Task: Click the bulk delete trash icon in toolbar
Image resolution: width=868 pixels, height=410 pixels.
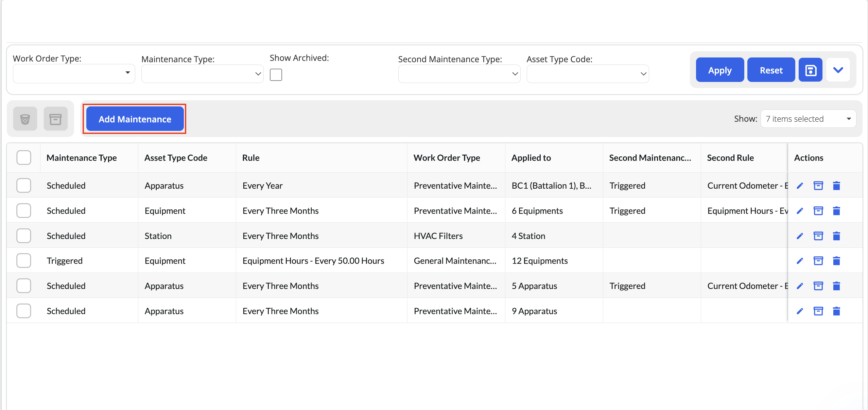Action: click(25, 119)
